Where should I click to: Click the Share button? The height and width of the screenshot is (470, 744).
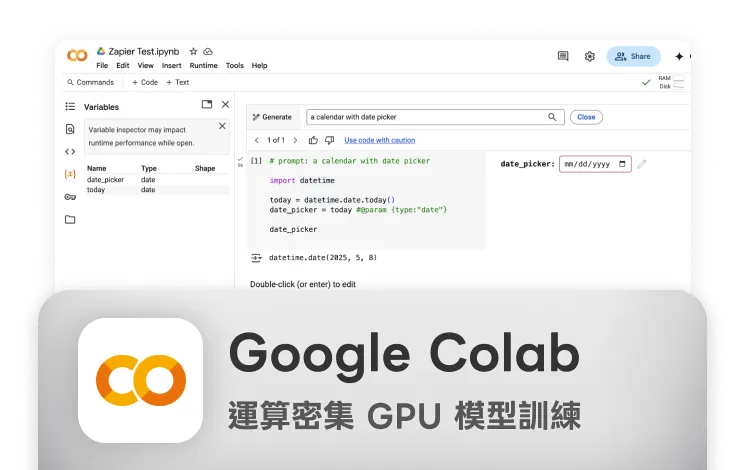coord(633,56)
